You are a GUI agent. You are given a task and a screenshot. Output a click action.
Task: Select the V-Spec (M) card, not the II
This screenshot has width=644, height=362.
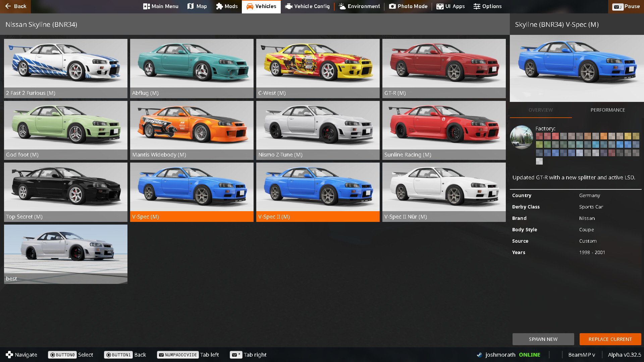192,192
